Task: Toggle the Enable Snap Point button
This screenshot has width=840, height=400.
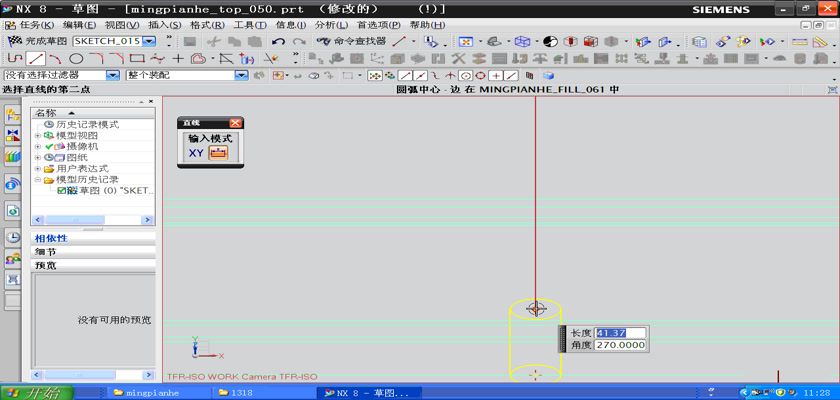Action: coord(374,76)
